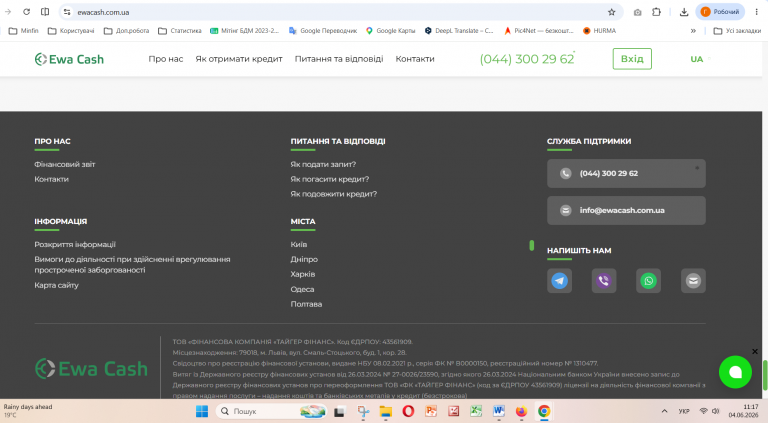Open Розкриття інформації footer link
The image size is (768, 423).
75,244
